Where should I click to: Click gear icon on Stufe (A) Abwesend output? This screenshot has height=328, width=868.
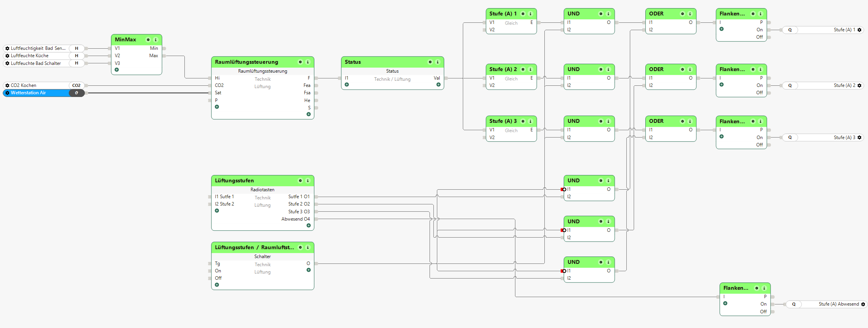pos(863,304)
